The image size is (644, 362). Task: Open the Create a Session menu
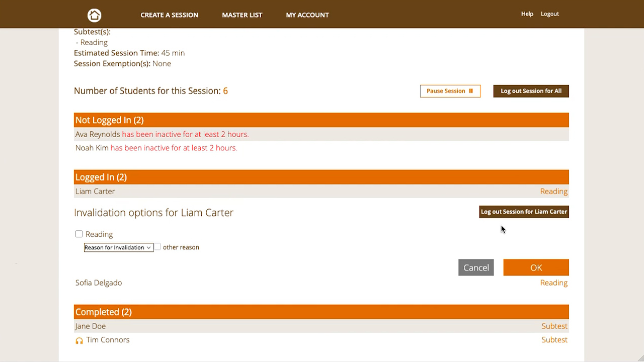(x=169, y=15)
